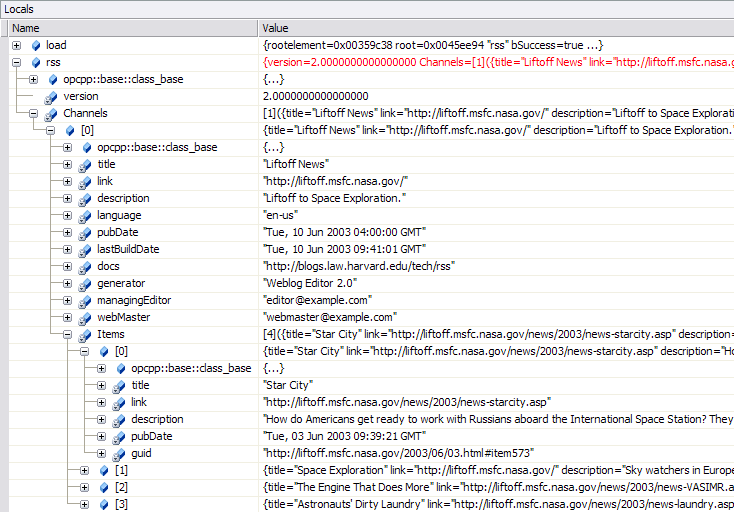
Task: Expand the Items element [3] node
Action: click(x=85, y=504)
